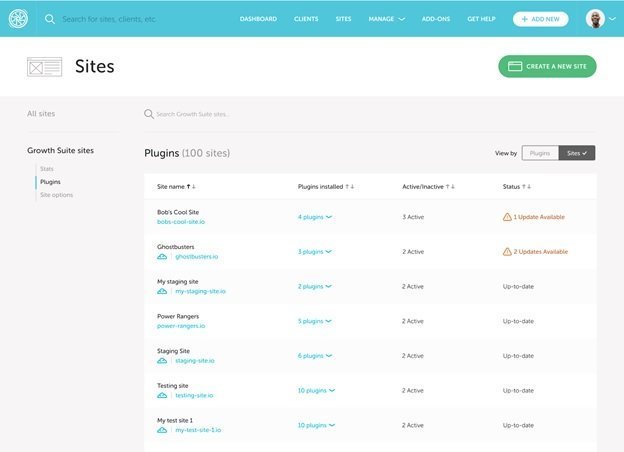
Task: Click the cloud icon beside my-test-site-1.io
Action: pyautogui.click(x=162, y=430)
